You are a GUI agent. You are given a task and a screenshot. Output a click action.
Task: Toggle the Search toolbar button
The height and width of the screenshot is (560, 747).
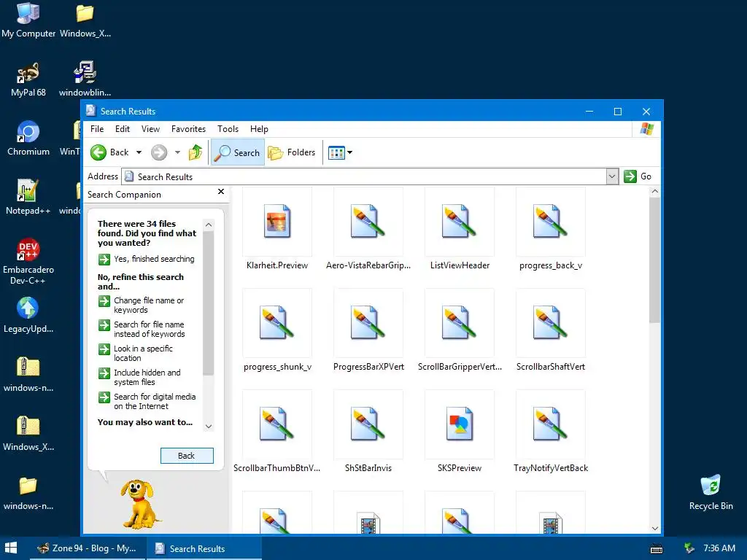(237, 152)
